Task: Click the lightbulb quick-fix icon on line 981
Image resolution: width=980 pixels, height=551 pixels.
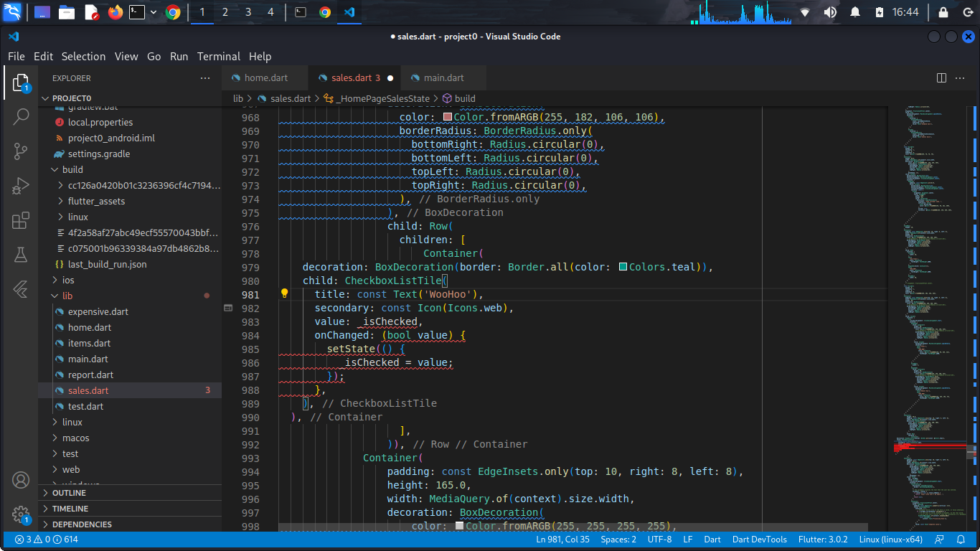Action: pos(284,293)
